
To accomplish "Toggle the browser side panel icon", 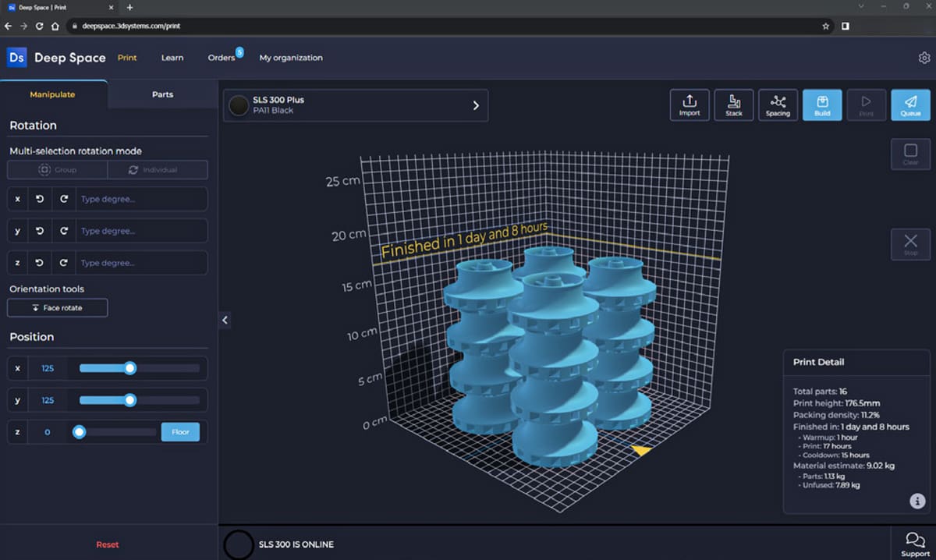I will 846,26.
